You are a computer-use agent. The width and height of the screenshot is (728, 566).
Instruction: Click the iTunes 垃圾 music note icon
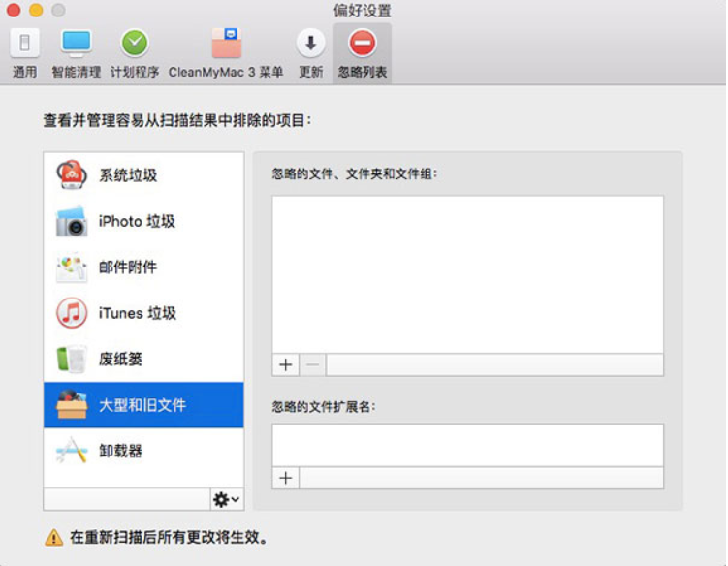click(72, 313)
